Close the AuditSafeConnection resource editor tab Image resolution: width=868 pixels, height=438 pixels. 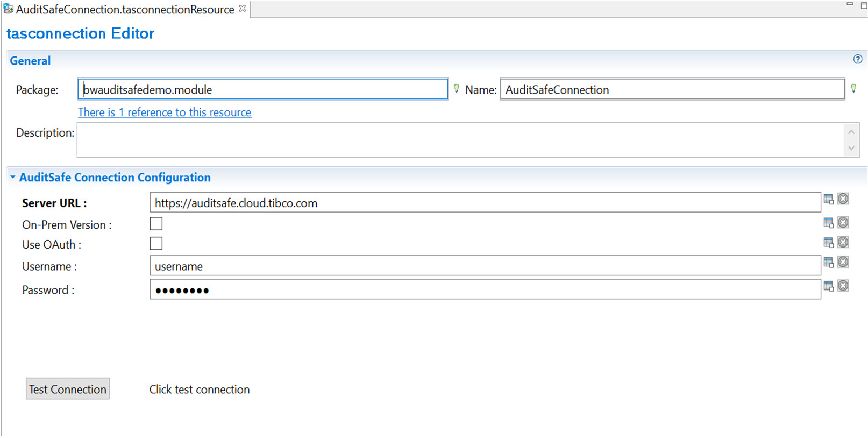pos(243,9)
